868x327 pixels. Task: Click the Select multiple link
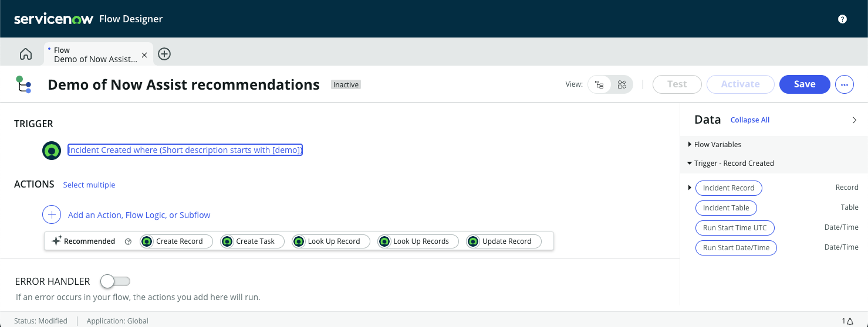coord(89,185)
